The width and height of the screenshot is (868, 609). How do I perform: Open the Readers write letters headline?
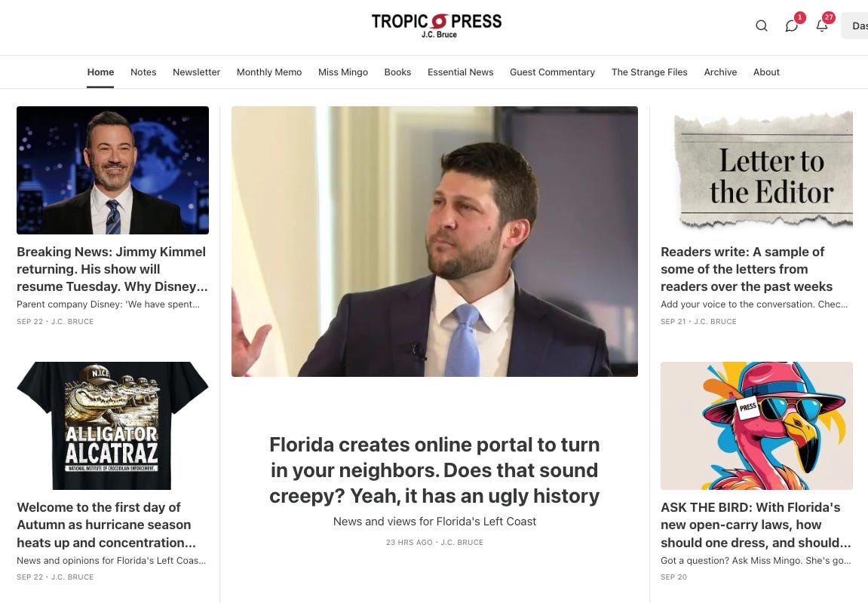747,269
